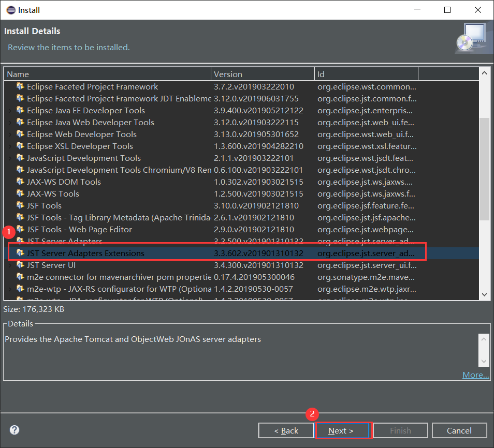Select the JAX-WS Tools row name
The height and width of the screenshot is (448, 494).
(x=53, y=193)
